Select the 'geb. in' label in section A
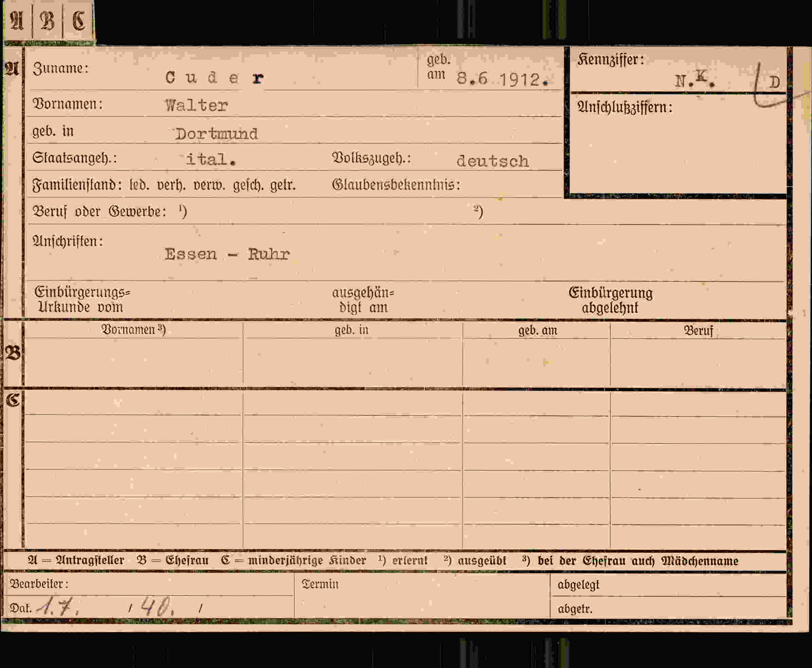Image resolution: width=812 pixels, height=668 pixels. [53, 132]
